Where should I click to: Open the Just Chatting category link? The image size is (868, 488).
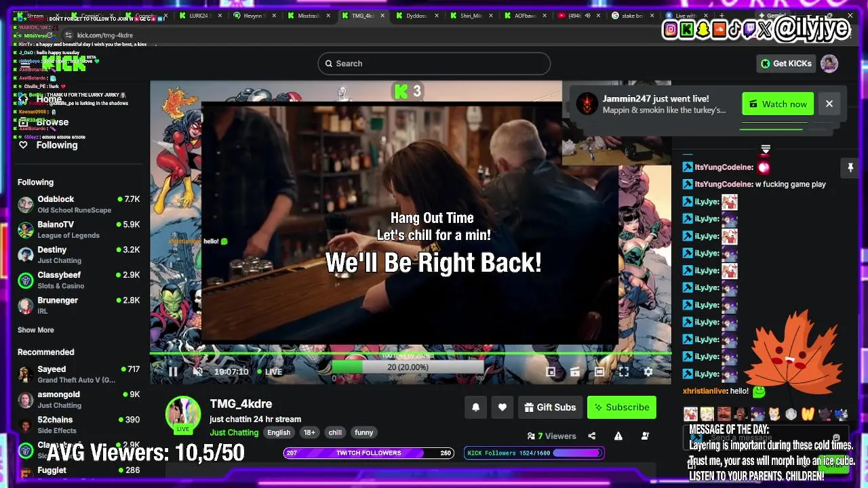click(x=234, y=432)
